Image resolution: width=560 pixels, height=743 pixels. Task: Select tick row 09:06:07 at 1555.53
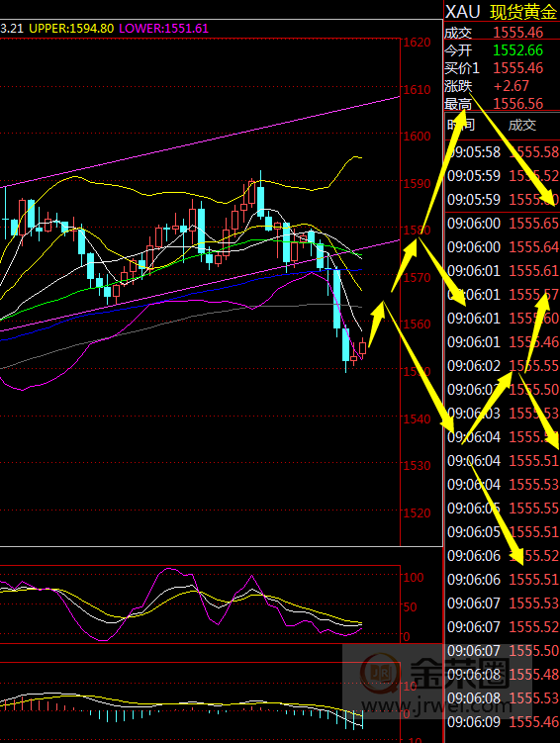503,604
